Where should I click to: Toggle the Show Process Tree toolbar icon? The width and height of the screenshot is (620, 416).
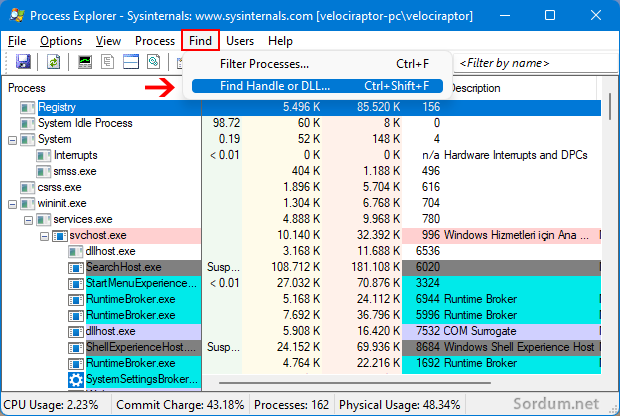pos(107,62)
